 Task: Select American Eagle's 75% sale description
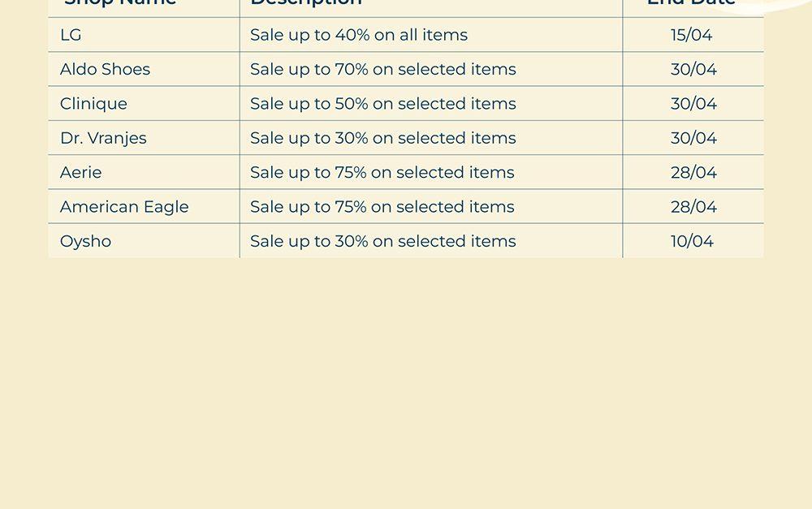tap(382, 207)
